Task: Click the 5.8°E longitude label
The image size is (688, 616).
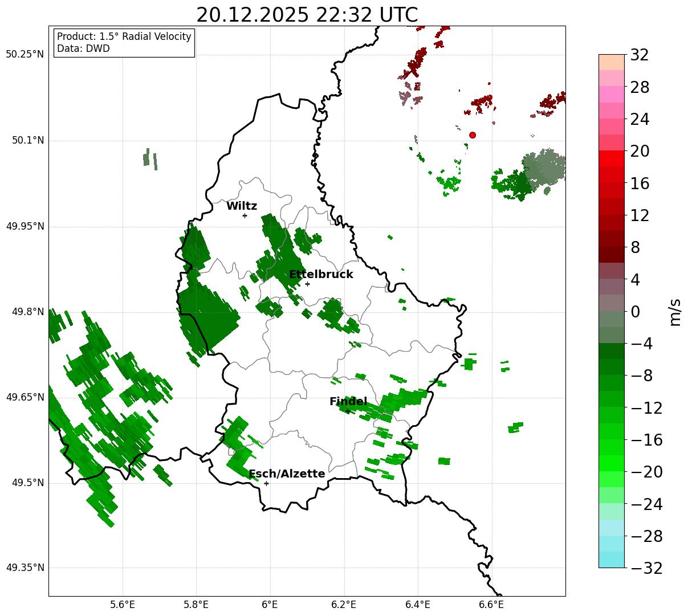Action: (x=197, y=605)
